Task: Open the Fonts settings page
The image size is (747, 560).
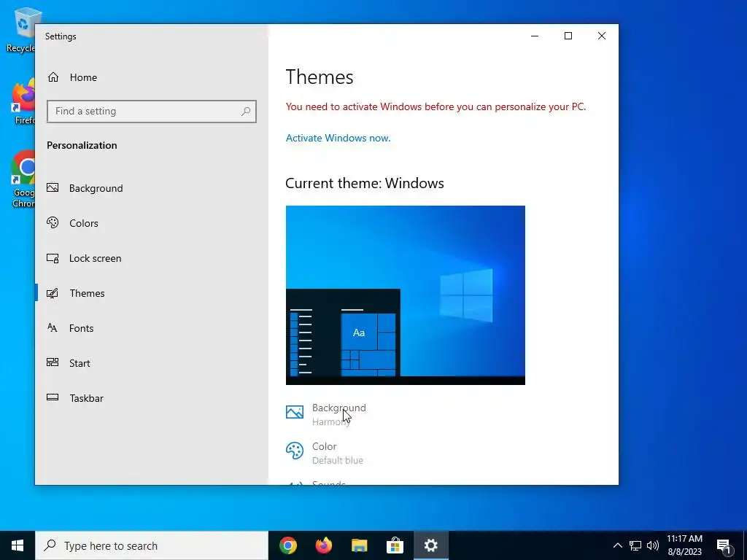Action: click(x=152, y=328)
